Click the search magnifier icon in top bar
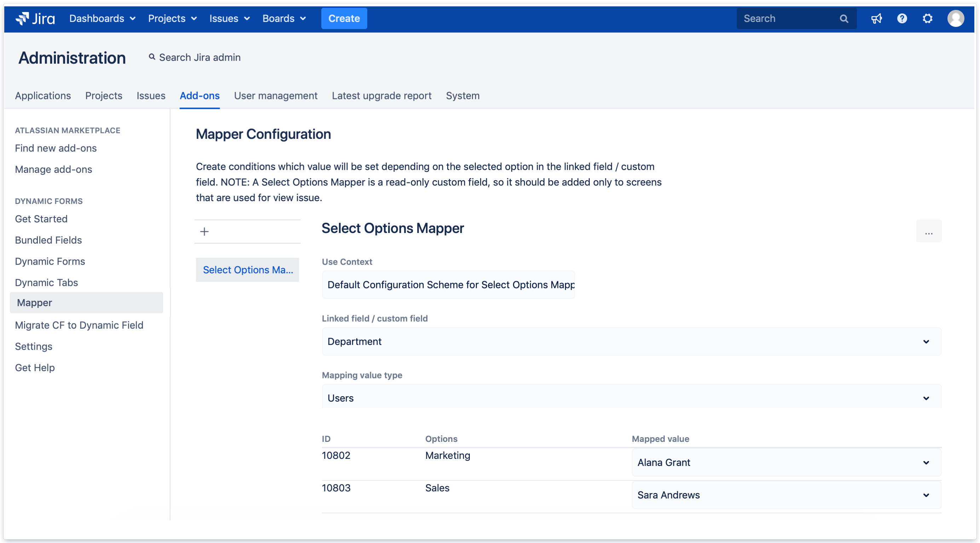The image size is (980, 543). pyautogui.click(x=843, y=18)
